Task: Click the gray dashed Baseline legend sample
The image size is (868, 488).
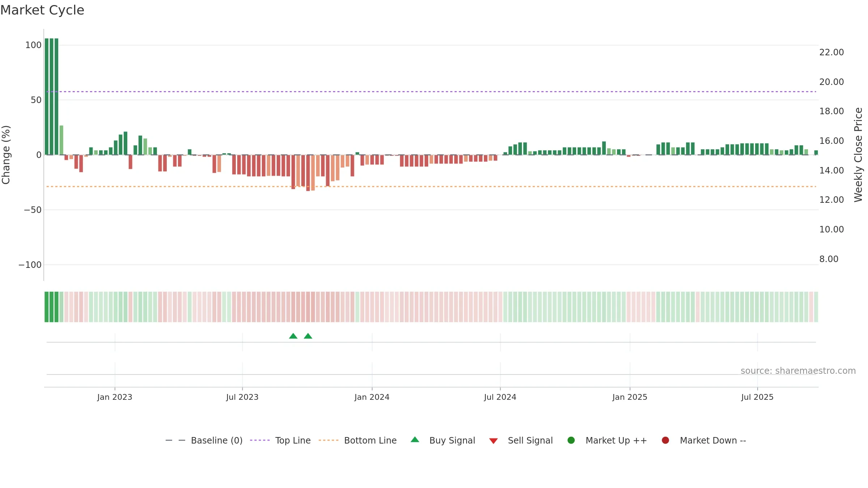Action: (x=175, y=440)
